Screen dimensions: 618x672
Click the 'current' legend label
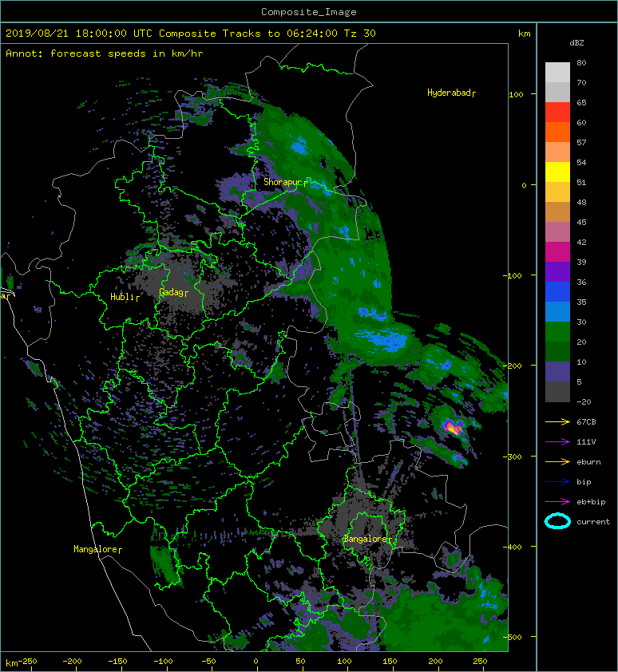tap(593, 522)
